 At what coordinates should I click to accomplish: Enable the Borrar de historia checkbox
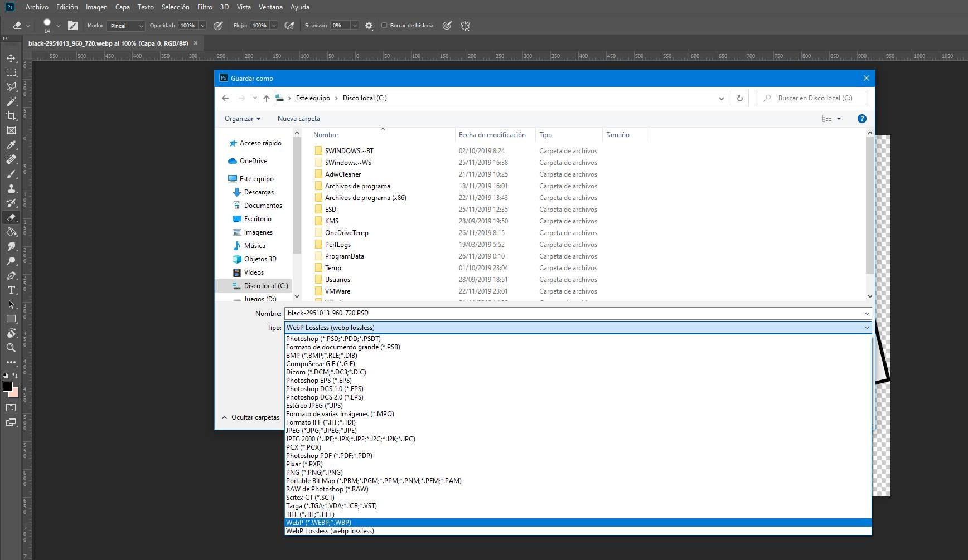384,26
